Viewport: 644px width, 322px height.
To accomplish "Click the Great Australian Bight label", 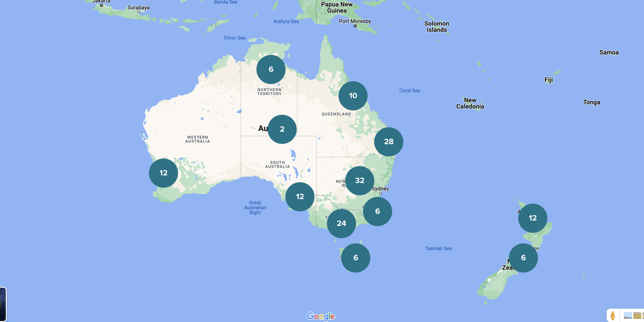I will coord(255,208).
